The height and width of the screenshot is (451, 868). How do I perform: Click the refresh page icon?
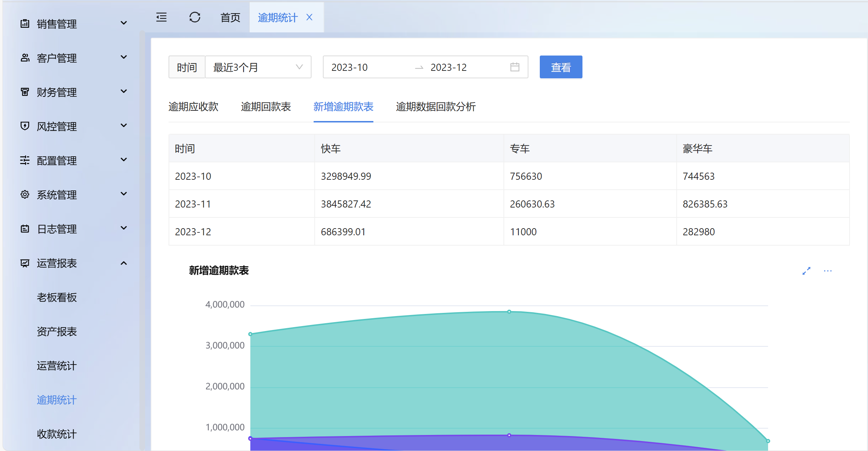point(195,17)
